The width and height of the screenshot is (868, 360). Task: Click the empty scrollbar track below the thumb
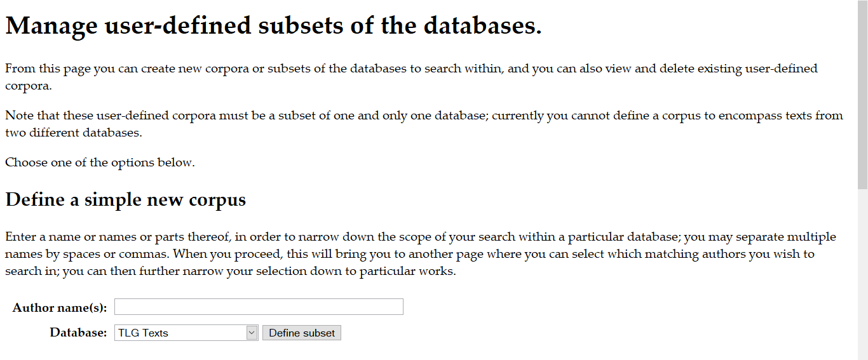click(863, 274)
